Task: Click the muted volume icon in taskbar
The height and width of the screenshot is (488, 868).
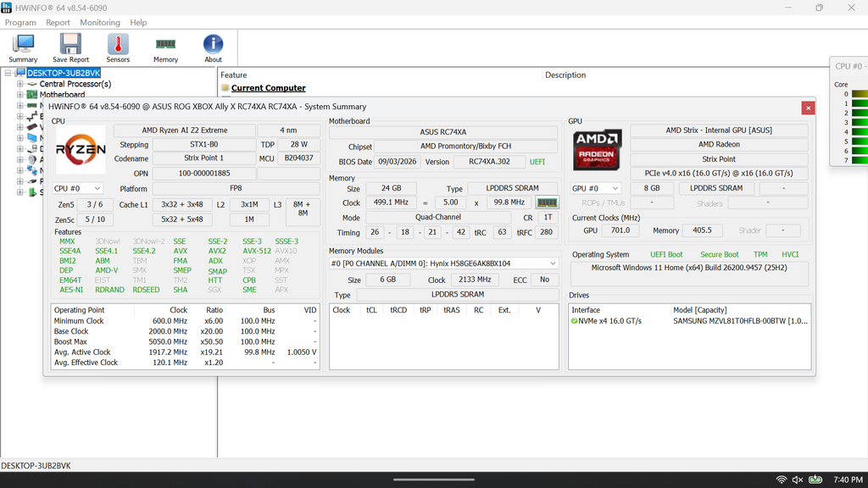Action: [798, 480]
